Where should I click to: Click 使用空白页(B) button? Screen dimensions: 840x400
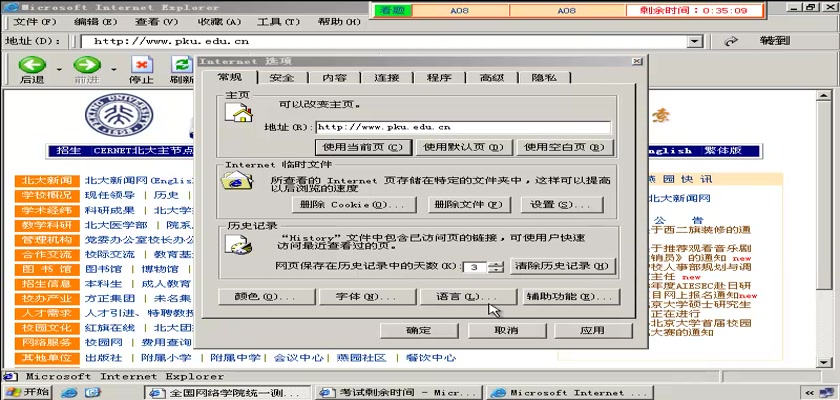pyautogui.click(x=565, y=147)
